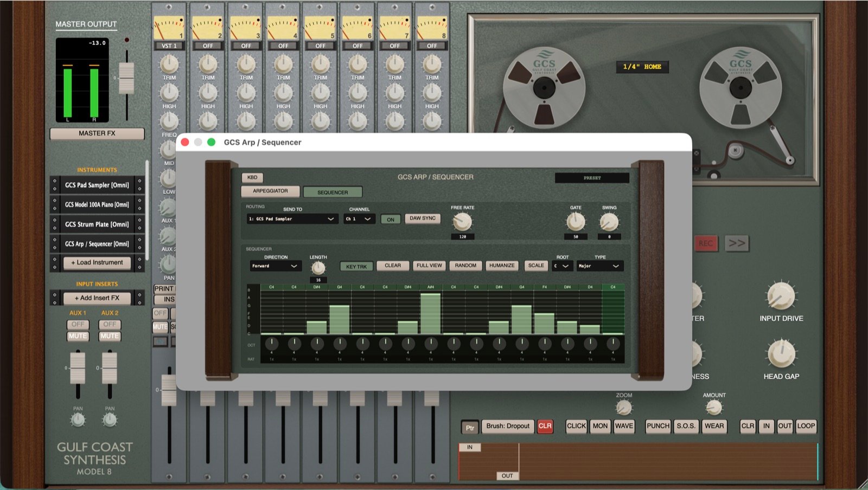Mute the AUX 1 bus

78,336
